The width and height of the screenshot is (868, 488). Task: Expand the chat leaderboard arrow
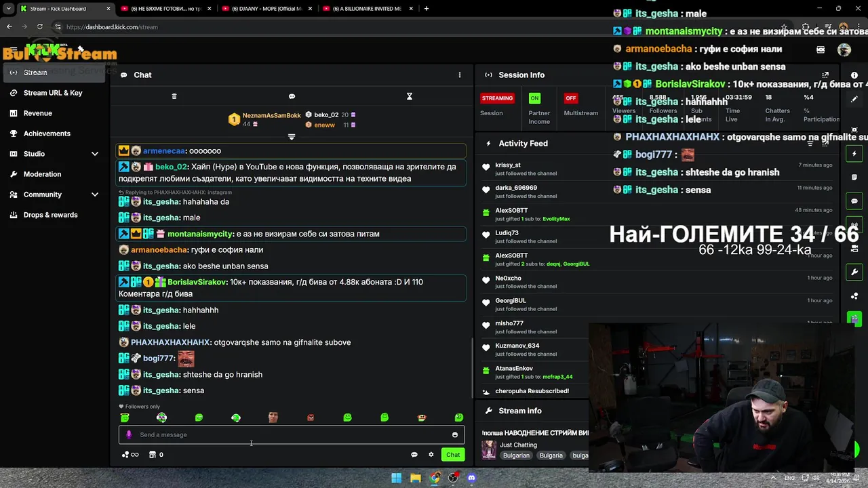[x=292, y=137]
